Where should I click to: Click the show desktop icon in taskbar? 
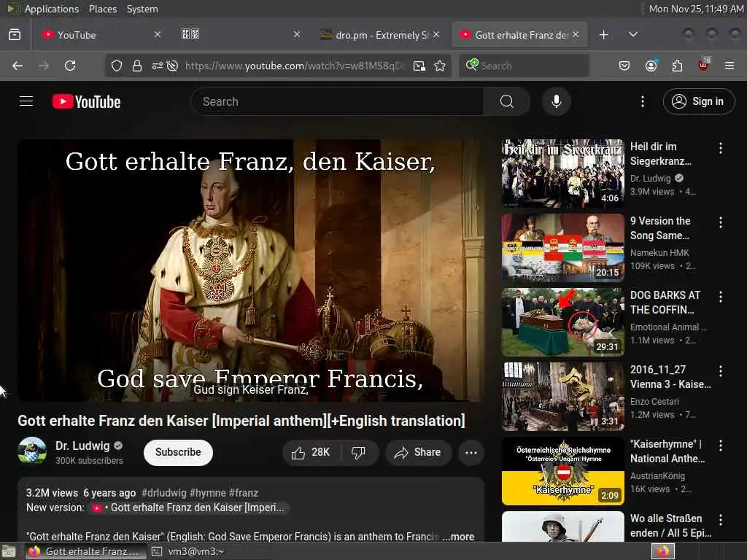tap(9, 552)
